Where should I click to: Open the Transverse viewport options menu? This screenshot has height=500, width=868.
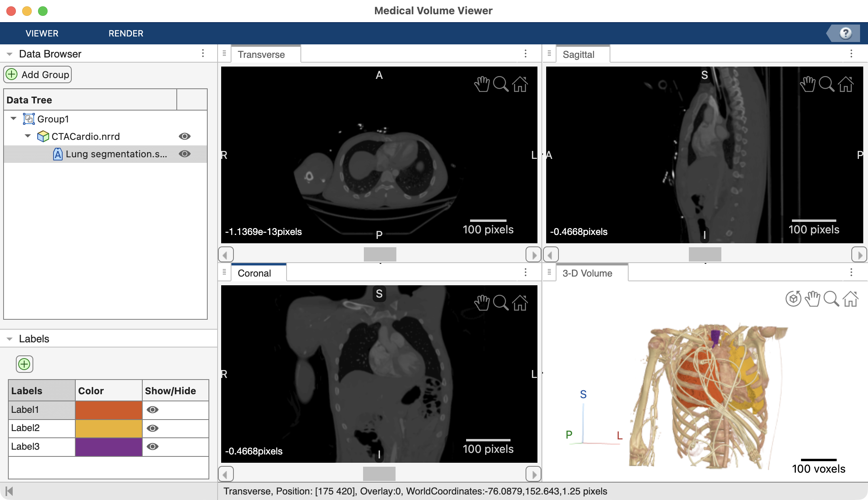526,53
